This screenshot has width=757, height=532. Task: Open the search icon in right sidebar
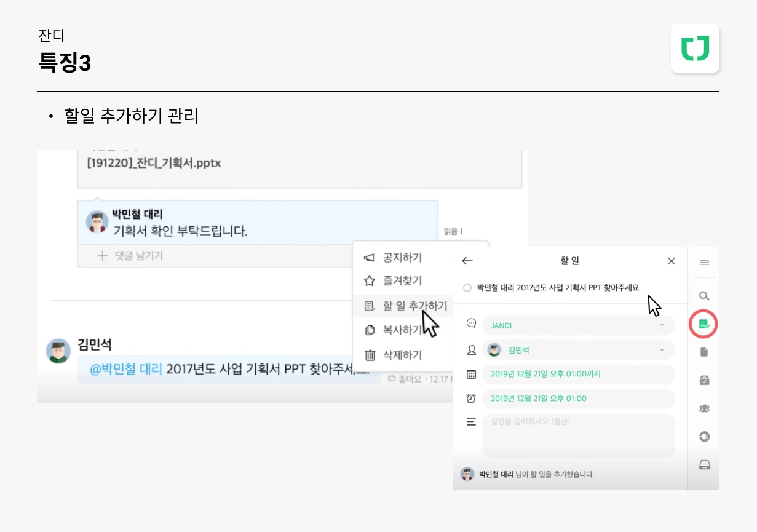click(705, 296)
